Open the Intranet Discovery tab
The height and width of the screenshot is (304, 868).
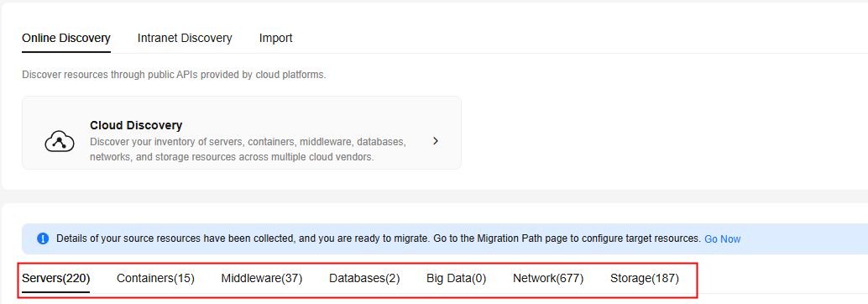click(185, 38)
